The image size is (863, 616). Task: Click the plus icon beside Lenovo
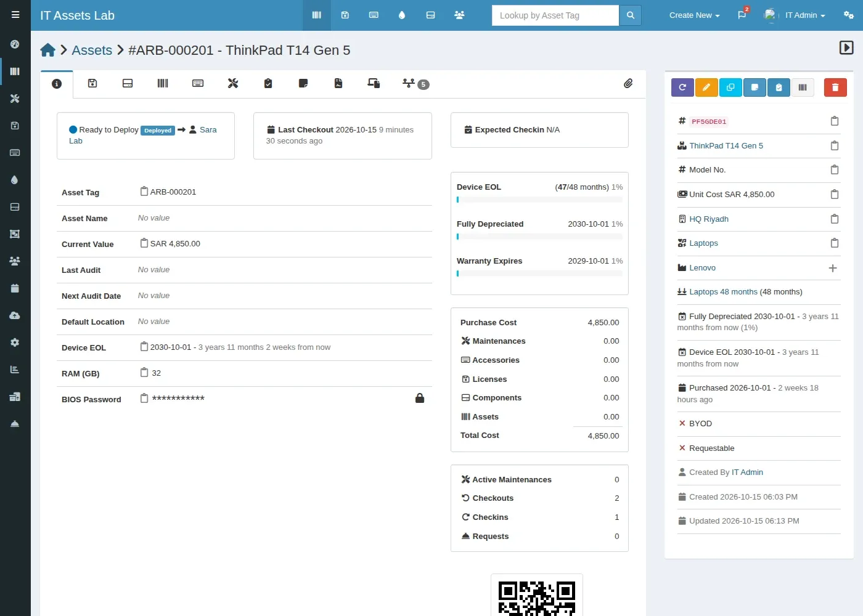(833, 268)
